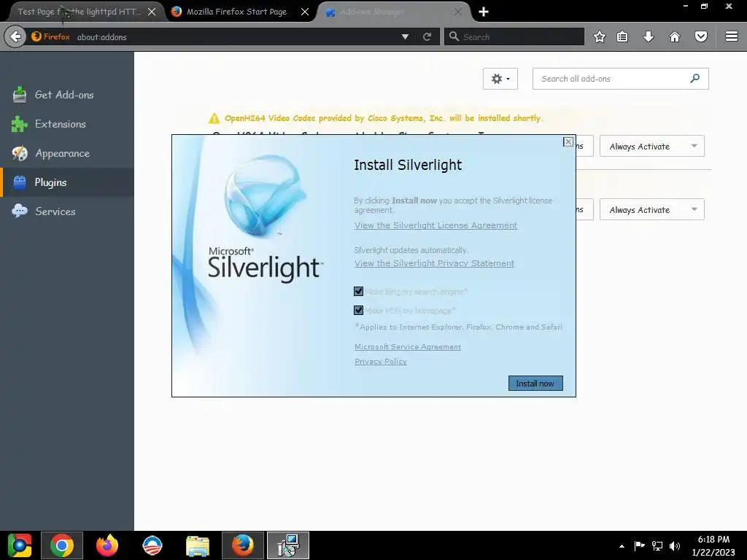
Task: View the Silverlight Privacy Statement link
Action: pyautogui.click(x=434, y=263)
